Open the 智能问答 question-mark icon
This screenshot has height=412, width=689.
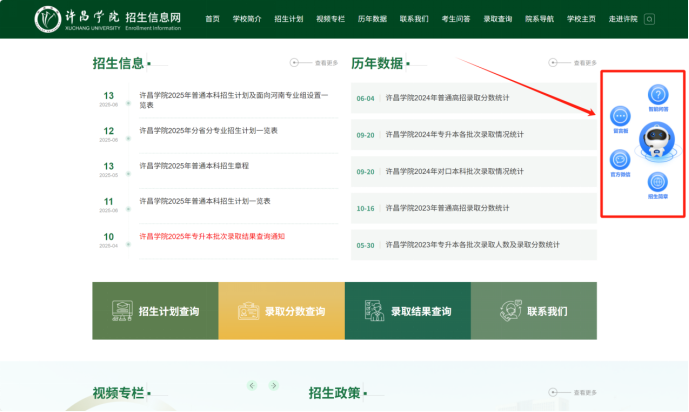(658, 94)
